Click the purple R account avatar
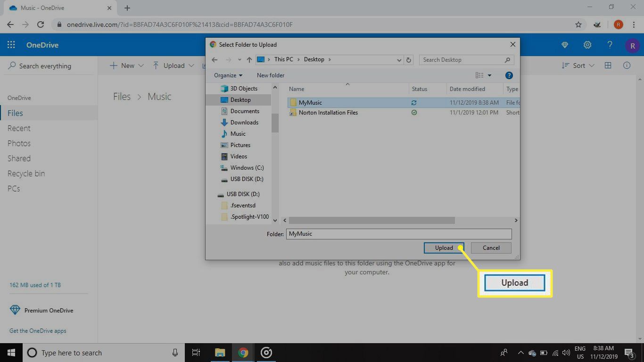This screenshot has width=644, height=362. [632, 46]
